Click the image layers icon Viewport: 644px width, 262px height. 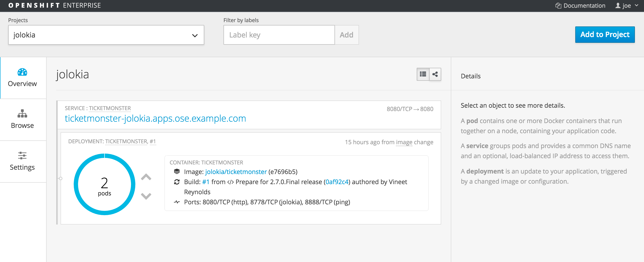tap(177, 171)
